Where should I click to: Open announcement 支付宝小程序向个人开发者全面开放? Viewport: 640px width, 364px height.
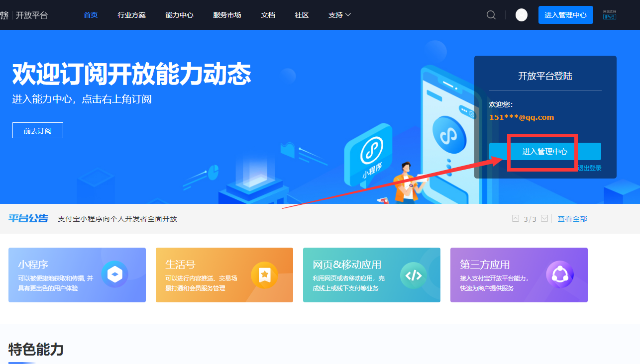click(x=117, y=219)
